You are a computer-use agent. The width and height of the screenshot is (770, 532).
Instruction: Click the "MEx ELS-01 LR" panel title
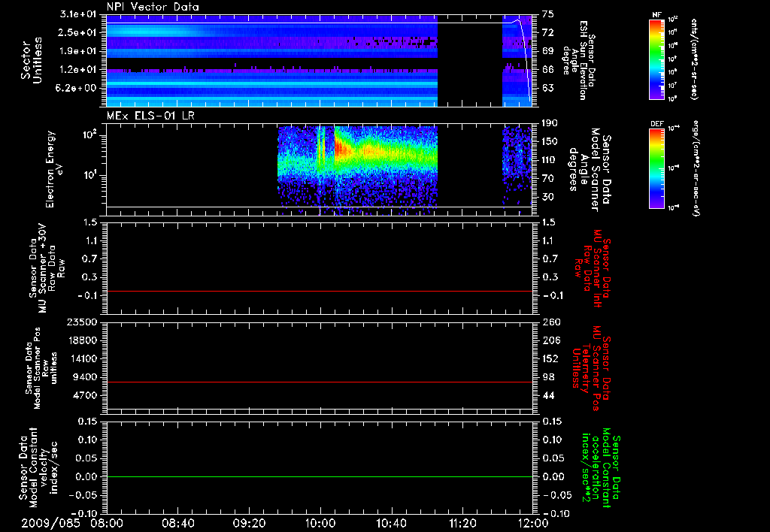[150, 116]
